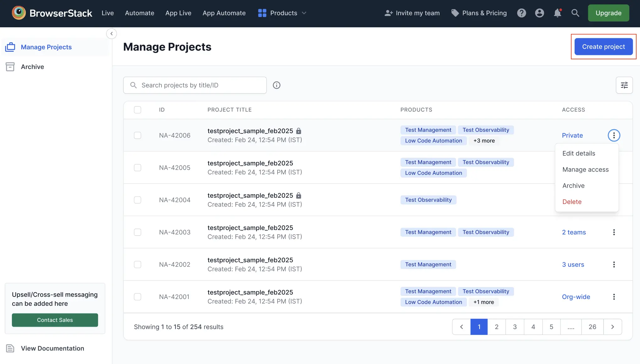Go to the next pagination page arrow
640x364 pixels.
612,327
